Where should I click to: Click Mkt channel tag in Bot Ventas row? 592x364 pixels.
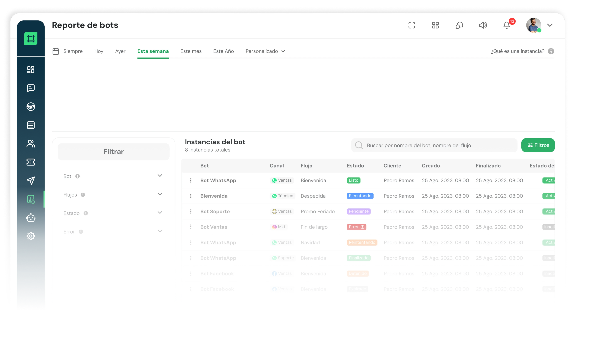click(x=279, y=227)
